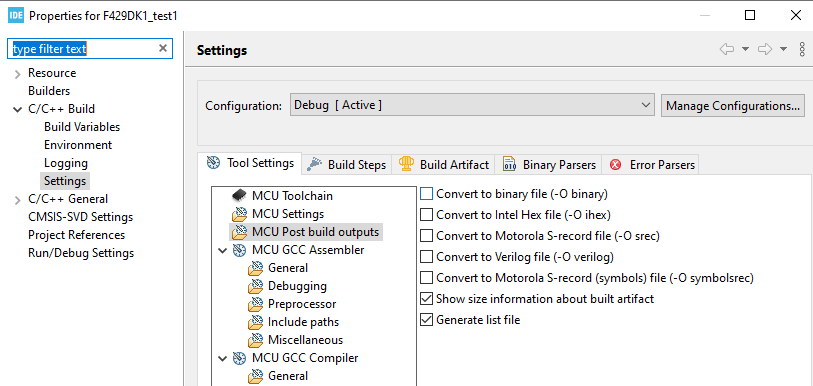Image resolution: width=813 pixels, height=386 pixels.
Task: Expand the C/C++ General tree node
Action: coord(18,200)
